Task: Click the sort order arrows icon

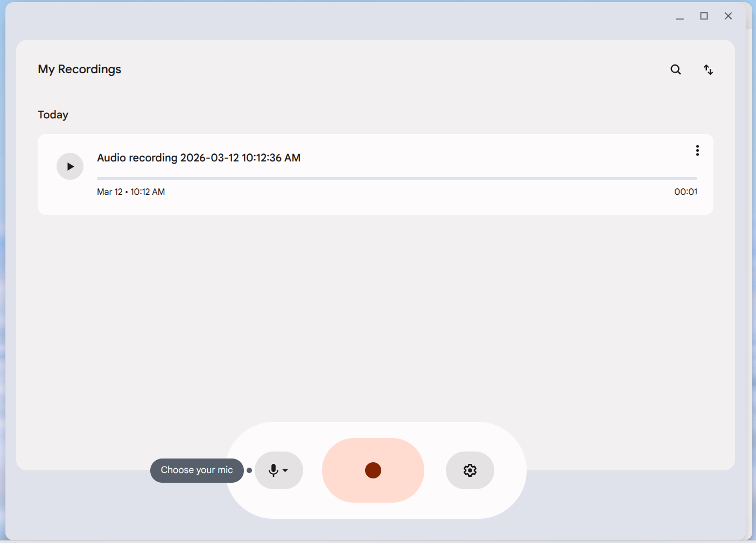Action: (x=708, y=69)
